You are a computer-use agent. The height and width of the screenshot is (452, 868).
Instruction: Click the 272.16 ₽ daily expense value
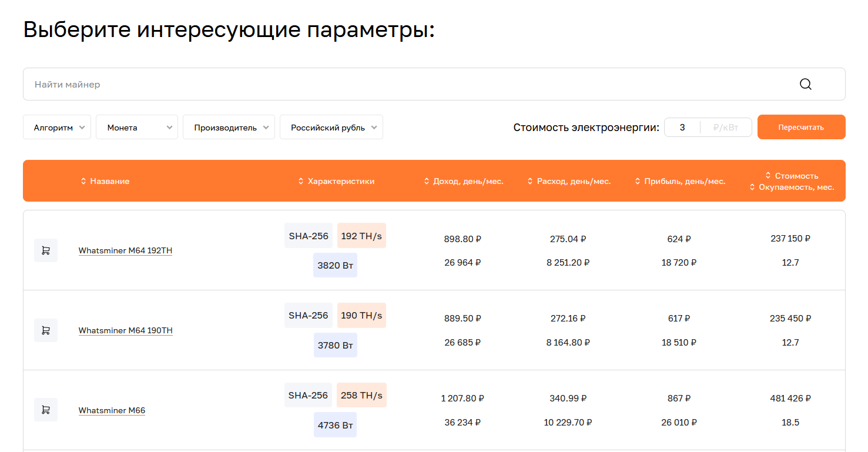568,319
